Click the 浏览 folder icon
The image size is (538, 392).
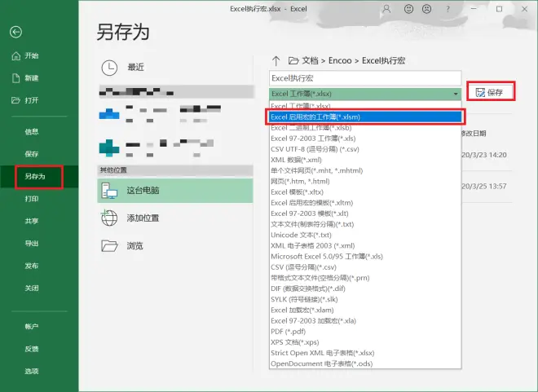[109, 245]
